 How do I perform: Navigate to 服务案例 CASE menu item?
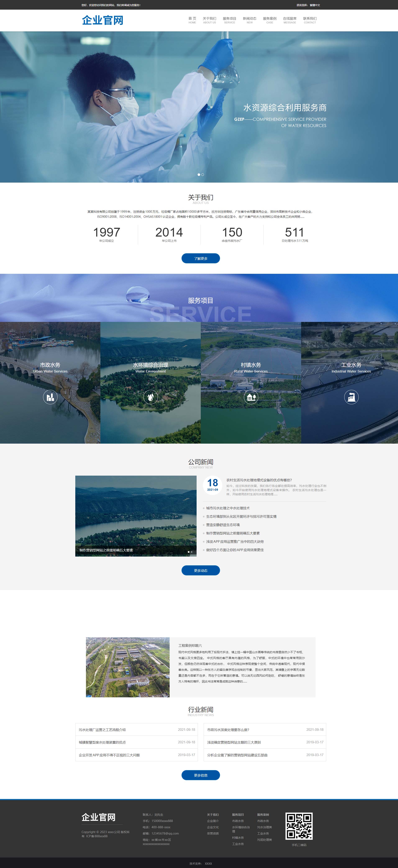(270, 20)
